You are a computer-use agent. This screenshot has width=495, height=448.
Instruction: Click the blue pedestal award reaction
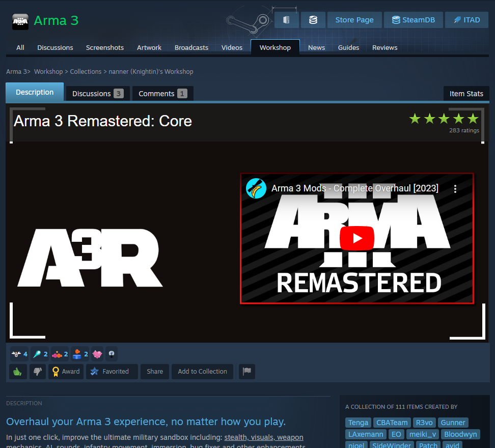(x=80, y=354)
